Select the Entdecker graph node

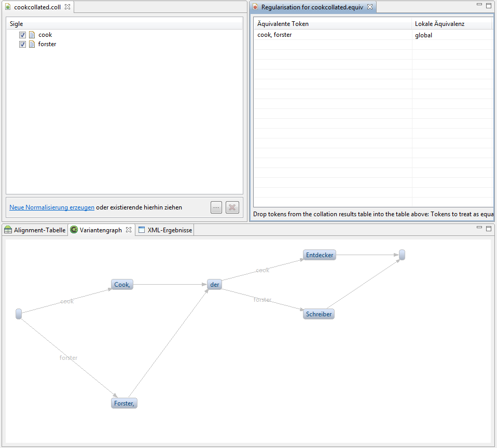click(320, 255)
